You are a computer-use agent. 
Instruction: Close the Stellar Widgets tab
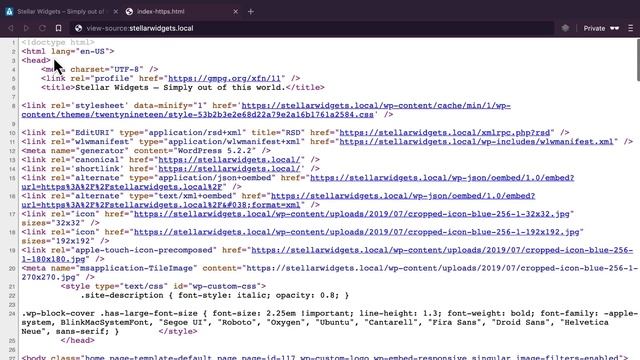coord(116,11)
